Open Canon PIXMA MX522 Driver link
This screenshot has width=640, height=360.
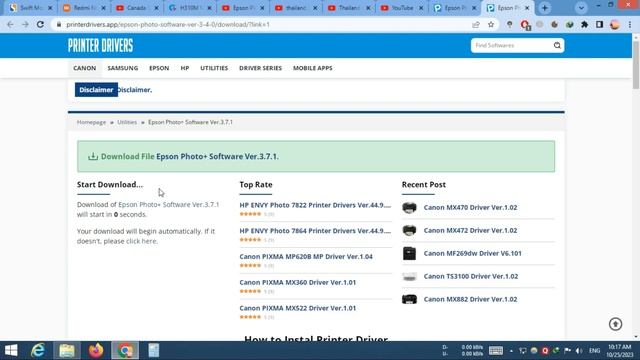[x=298, y=308]
